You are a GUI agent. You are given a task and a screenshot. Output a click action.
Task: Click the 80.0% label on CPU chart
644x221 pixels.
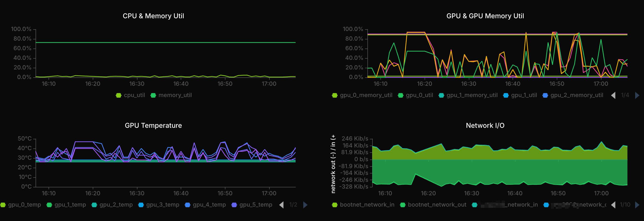pos(23,39)
